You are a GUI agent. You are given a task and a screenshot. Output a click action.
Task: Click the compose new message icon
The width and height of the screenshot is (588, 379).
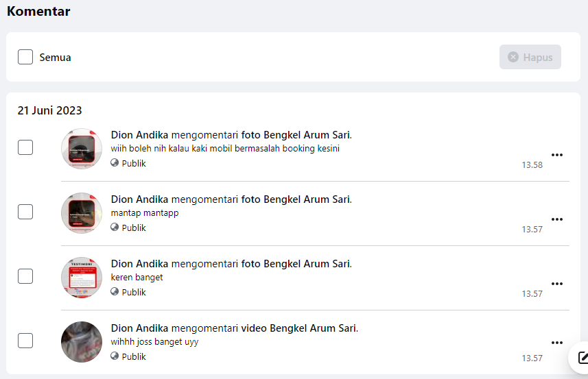click(x=582, y=358)
